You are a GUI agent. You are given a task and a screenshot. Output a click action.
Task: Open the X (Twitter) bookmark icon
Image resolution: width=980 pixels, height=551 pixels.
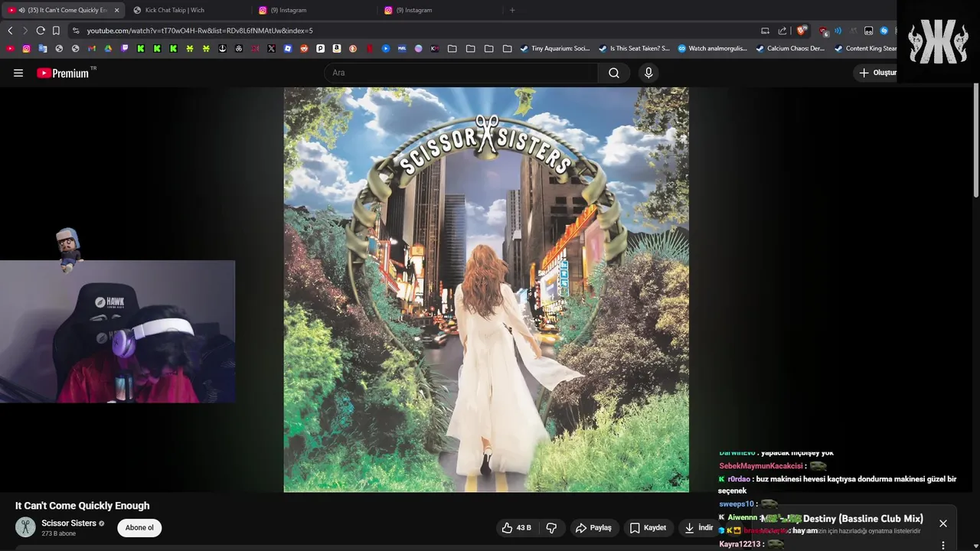click(x=271, y=48)
